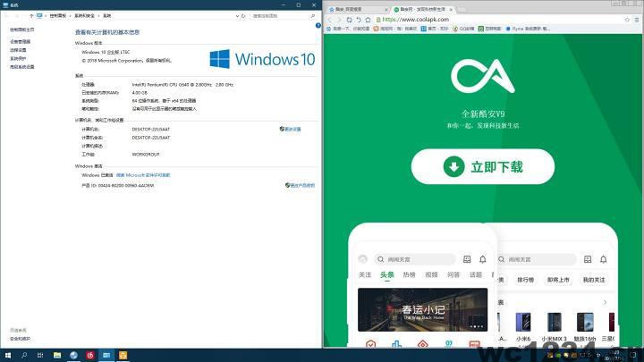Select the 头条 tab in phone mockup
This screenshot has height=362, width=644.
click(387, 275)
